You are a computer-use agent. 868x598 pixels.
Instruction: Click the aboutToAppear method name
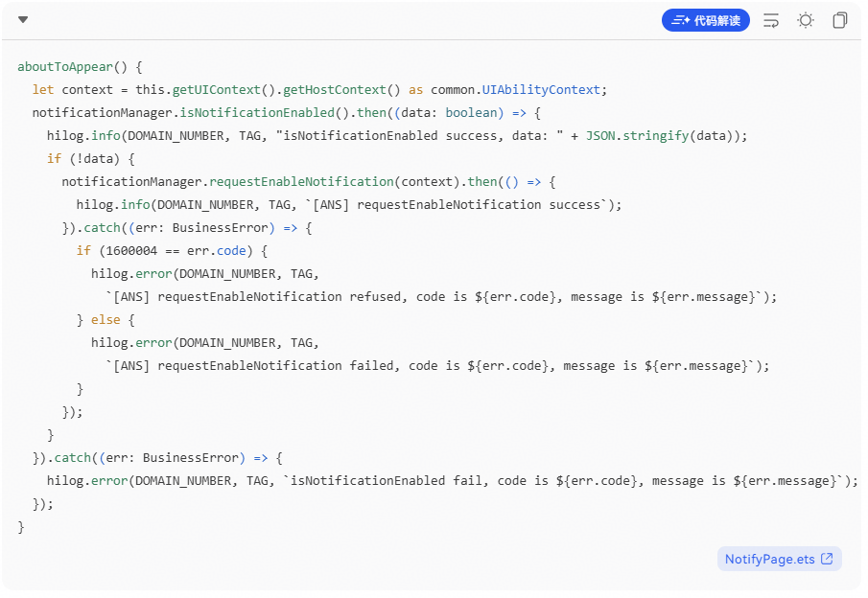click(x=65, y=67)
